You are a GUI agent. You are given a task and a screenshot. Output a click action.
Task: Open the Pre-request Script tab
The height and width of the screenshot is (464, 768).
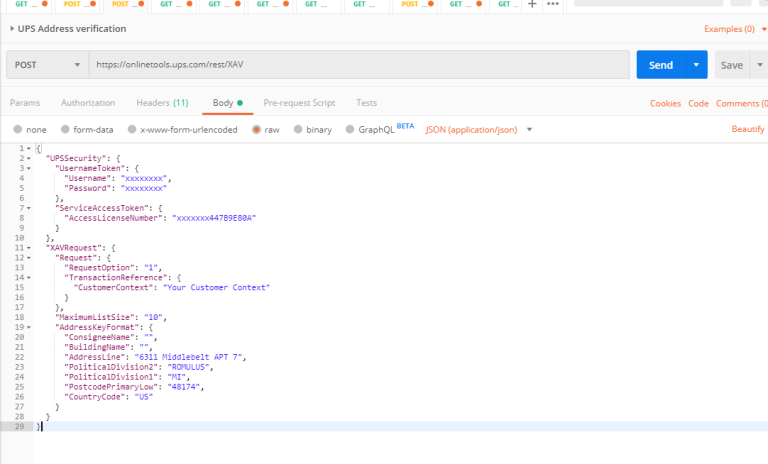coord(299,103)
